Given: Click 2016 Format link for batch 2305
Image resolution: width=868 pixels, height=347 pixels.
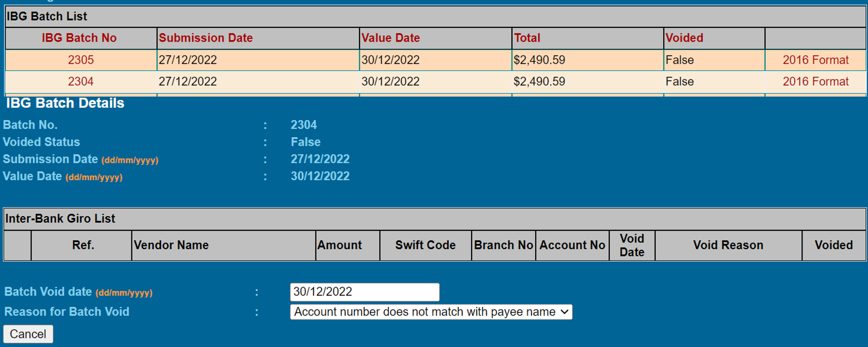Looking at the screenshot, I should [815, 60].
